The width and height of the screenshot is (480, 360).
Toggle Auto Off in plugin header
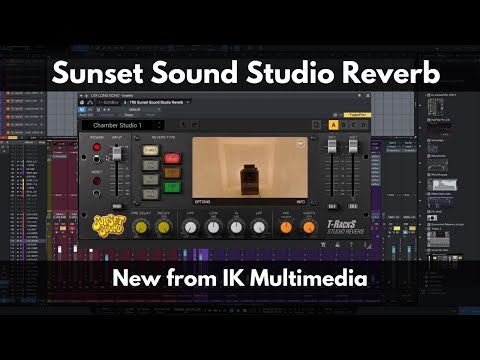point(86,115)
